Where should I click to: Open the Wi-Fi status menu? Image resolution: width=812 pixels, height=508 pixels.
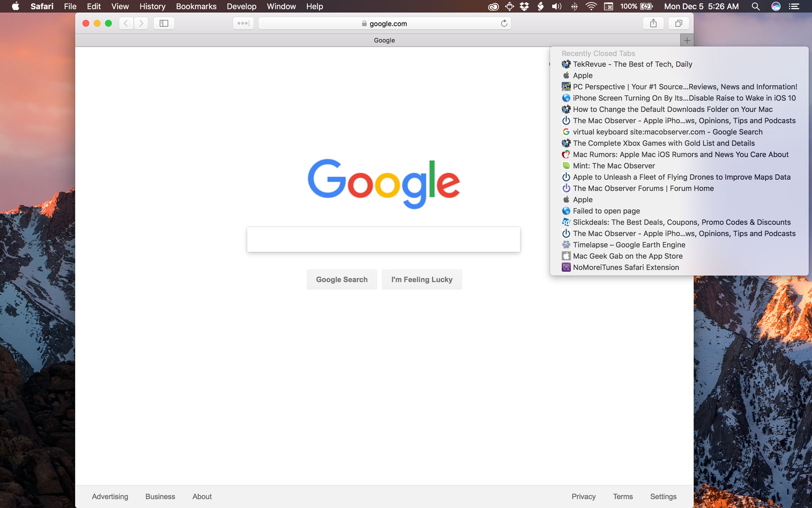pyautogui.click(x=591, y=6)
